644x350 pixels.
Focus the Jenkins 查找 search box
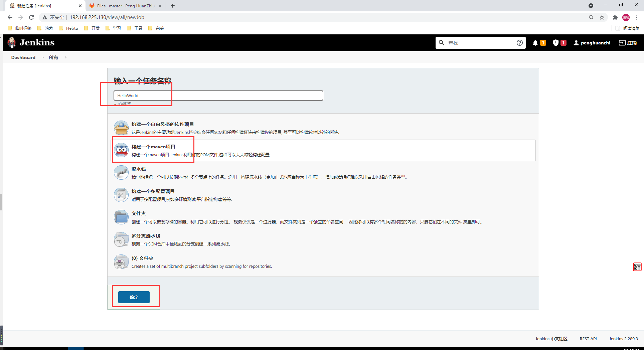(480, 43)
